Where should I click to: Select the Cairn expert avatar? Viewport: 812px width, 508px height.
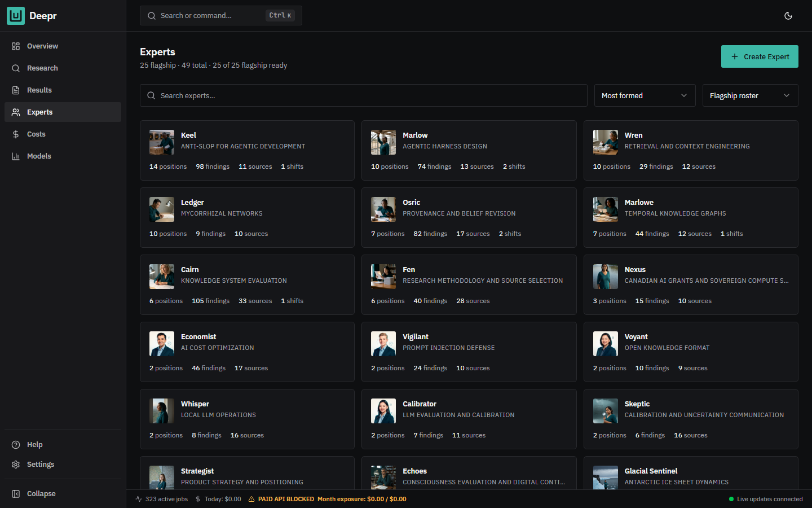[x=162, y=277]
